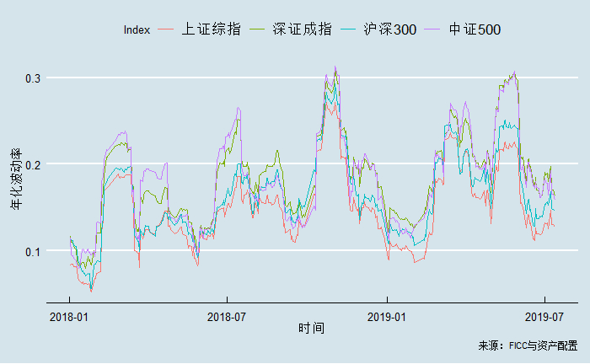Image resolution: width=590 pixels, height=364 pixels.
Task: Click the 时间 x-axis title
Action: (311, 328)
